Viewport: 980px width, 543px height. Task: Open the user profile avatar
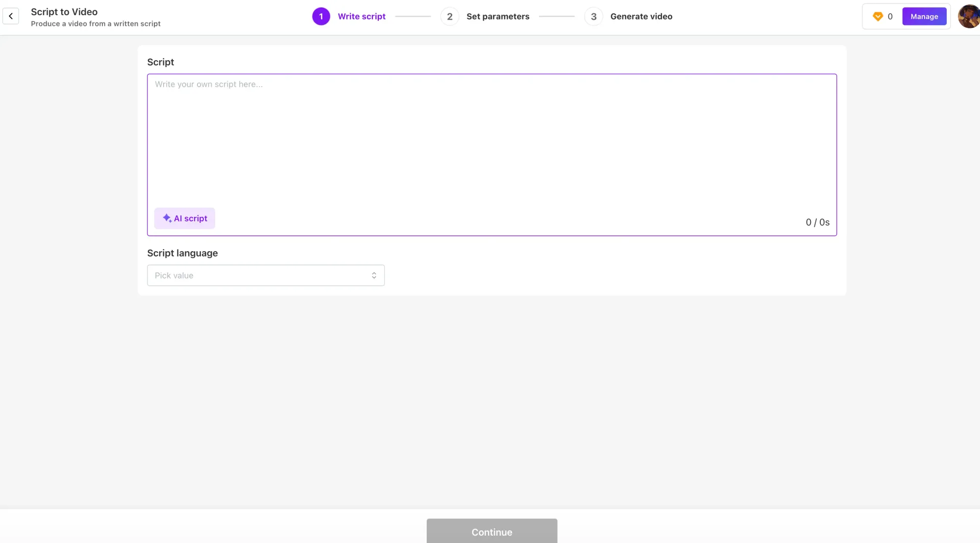tap(969, 17)
